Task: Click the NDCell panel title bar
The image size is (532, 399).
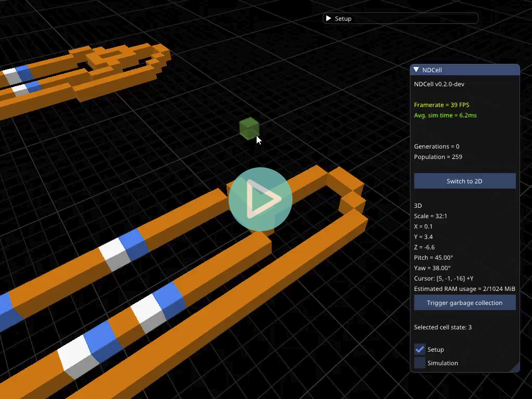Action: 465,70
